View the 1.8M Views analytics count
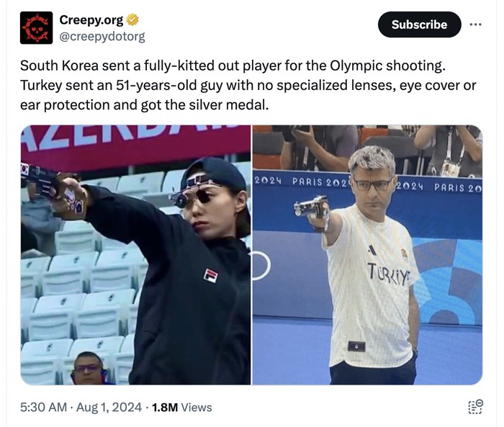This screenshot has width=504, height=427. click(x=182, y=407)
